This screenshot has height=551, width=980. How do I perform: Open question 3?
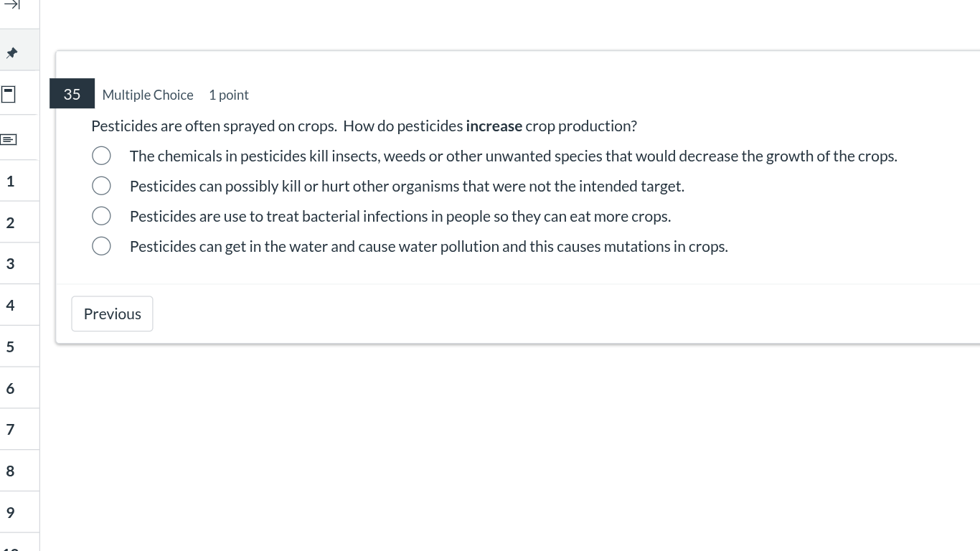[10, 263]
